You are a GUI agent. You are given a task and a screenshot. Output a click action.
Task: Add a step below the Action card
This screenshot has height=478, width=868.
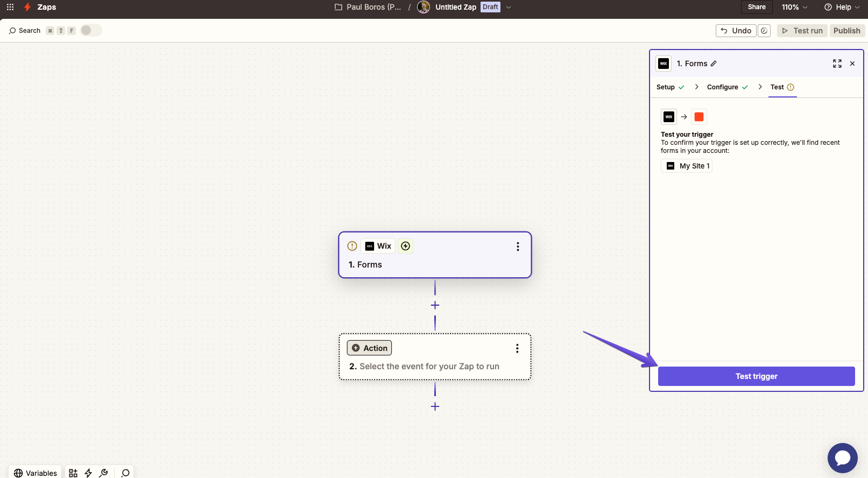435,406
